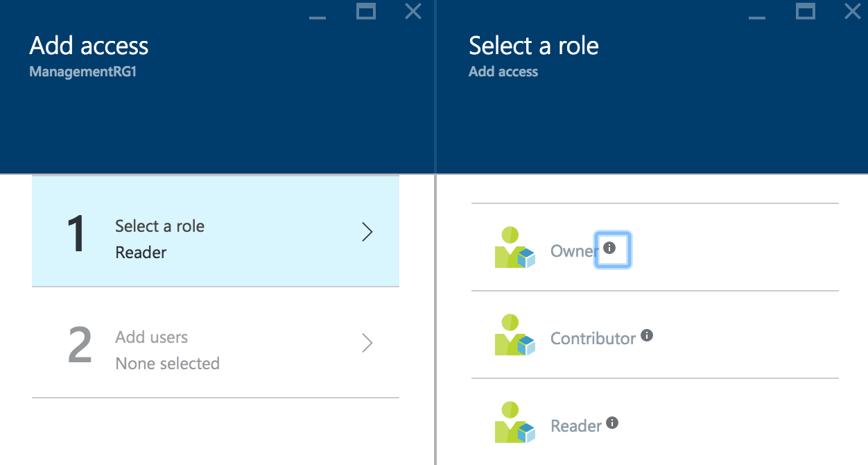Minimize the Select a role blade

[x=757, y=12]
